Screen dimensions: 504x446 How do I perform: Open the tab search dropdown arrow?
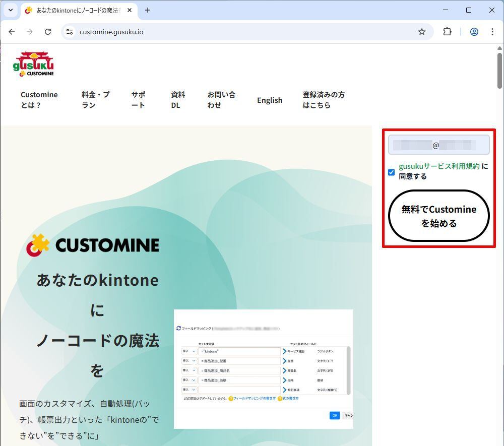11,10
